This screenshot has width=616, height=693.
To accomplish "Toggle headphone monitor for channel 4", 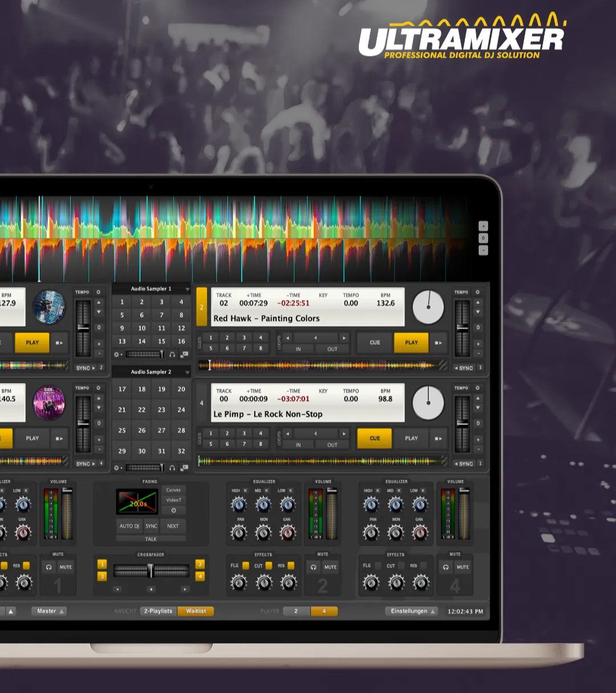I will [x=445, y=567].
